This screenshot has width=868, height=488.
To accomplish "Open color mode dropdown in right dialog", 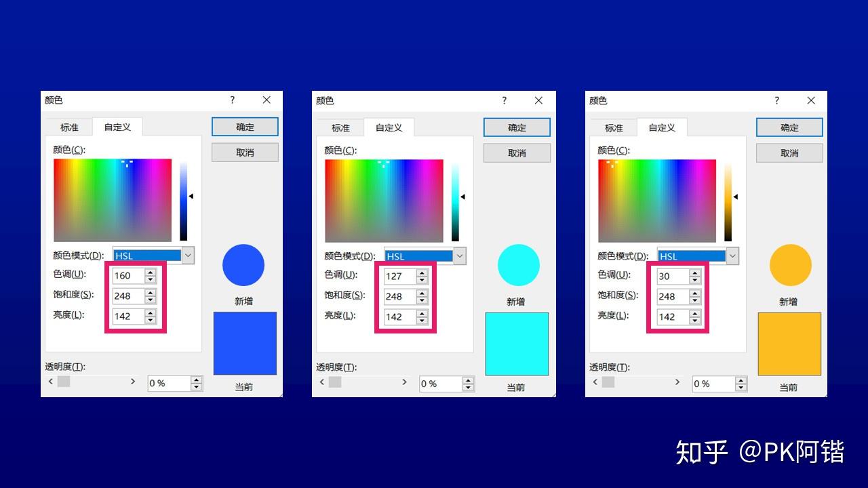I will (733, 256).
